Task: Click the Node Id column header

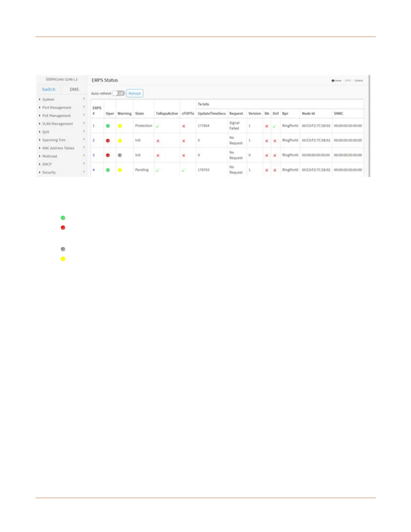Action: [308, 114]
